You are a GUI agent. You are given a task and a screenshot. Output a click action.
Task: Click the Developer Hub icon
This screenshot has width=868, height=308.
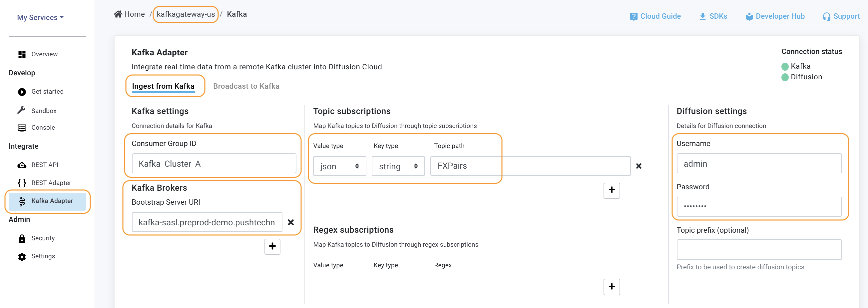point(749,17)
